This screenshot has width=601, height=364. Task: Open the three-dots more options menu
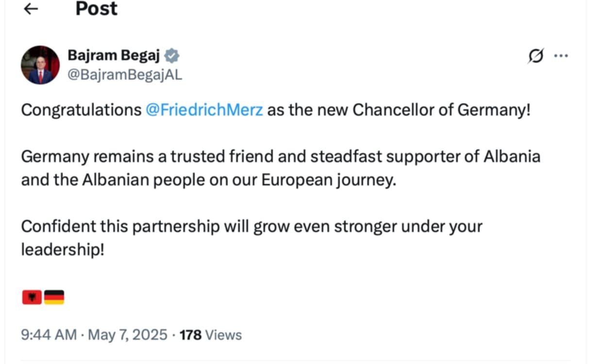pos(561,56)
